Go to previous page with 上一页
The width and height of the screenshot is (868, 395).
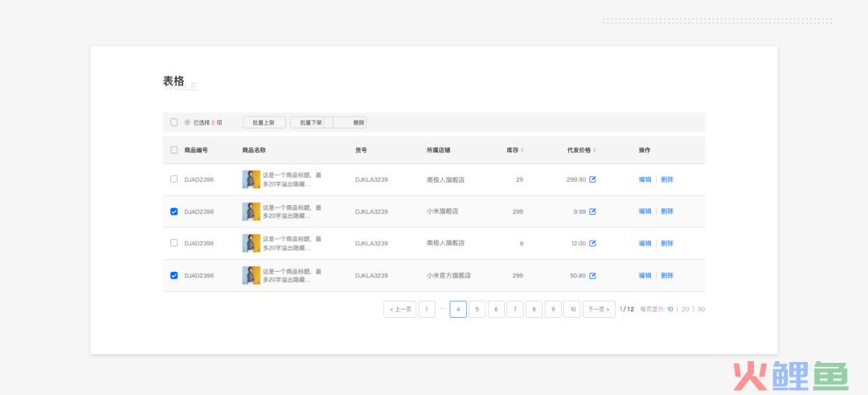point(399,309)
